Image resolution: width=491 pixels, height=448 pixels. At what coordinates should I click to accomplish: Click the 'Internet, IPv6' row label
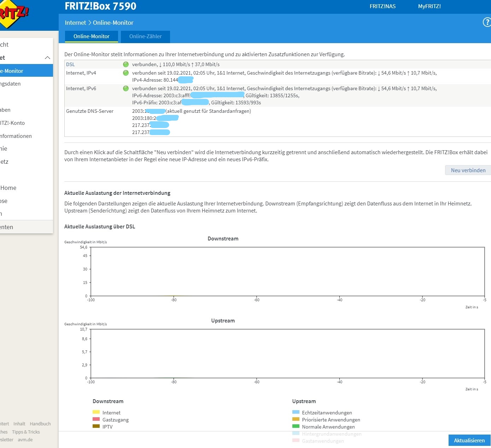pyautogui.click(x=81, y=88)
